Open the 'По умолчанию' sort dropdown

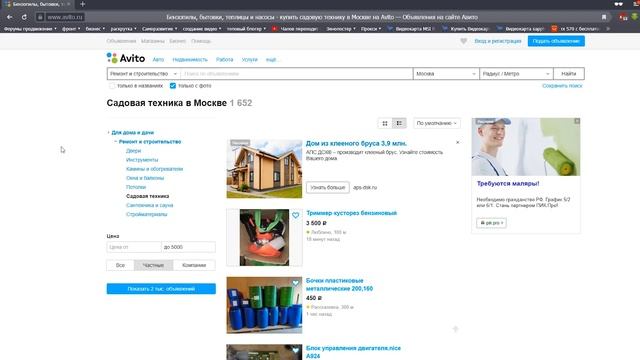[436, 123]
